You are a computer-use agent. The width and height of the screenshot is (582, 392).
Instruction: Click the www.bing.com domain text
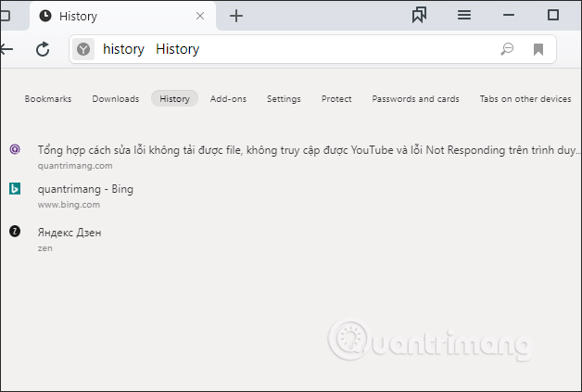coord(69,205)
